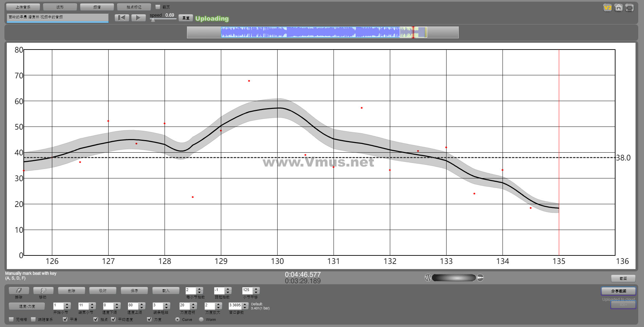Select the move (移动) tool
This screenshot has width=644, height=327.
pyautogui.click(x=43, y=291)
